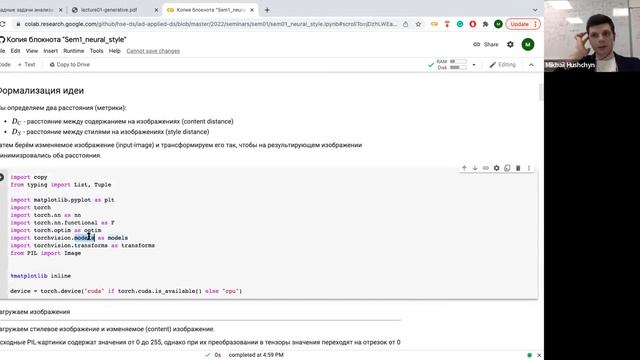The height and width of the screenshot is (360, 640).
Task: Click the yellow Colab extension icon in the toolbar
Action: [x=434, y=24]
